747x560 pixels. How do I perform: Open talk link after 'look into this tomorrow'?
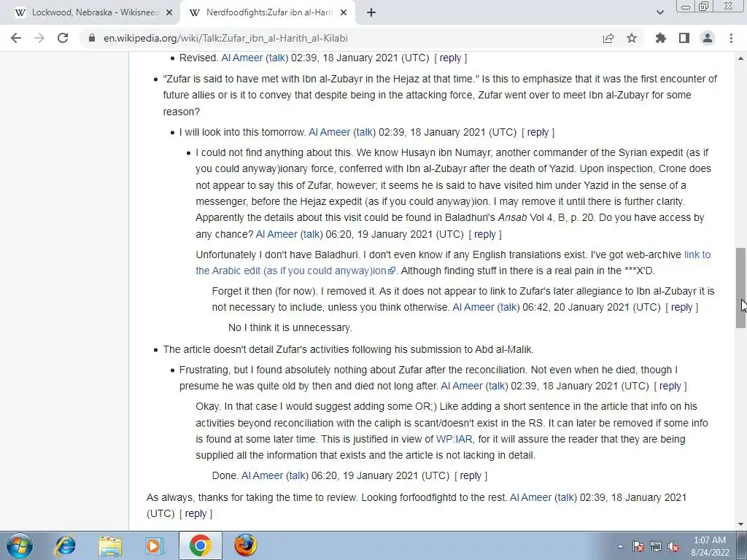click(x=364, y=133)
